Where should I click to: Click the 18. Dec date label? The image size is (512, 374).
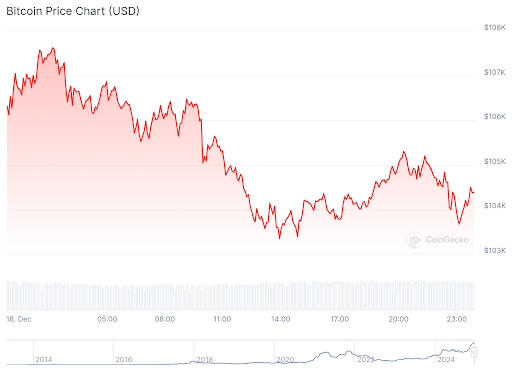(19, 319)
